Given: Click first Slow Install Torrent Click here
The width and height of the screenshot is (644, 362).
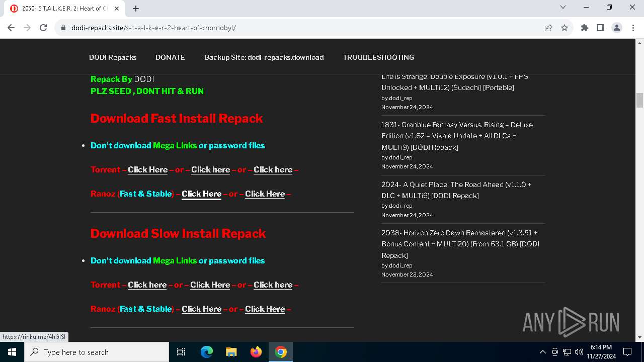Looking at the screenshot, I should [147, 285].
